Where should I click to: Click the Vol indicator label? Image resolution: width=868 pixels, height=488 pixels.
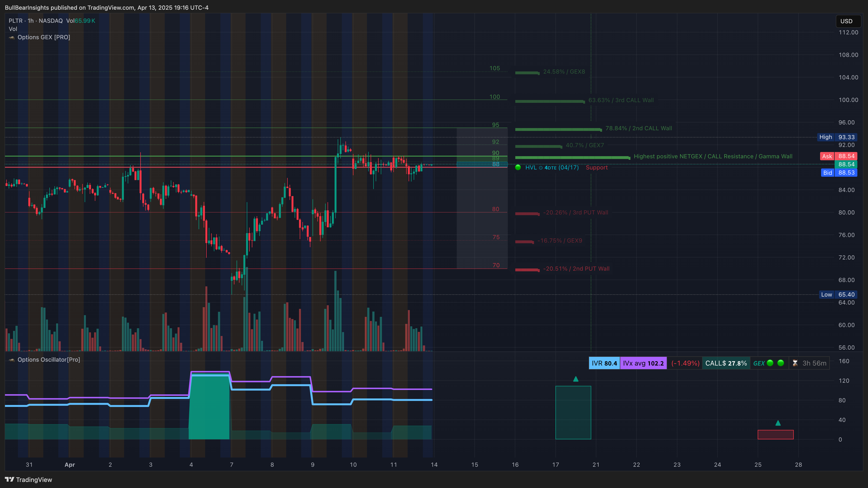pos(13,29)
